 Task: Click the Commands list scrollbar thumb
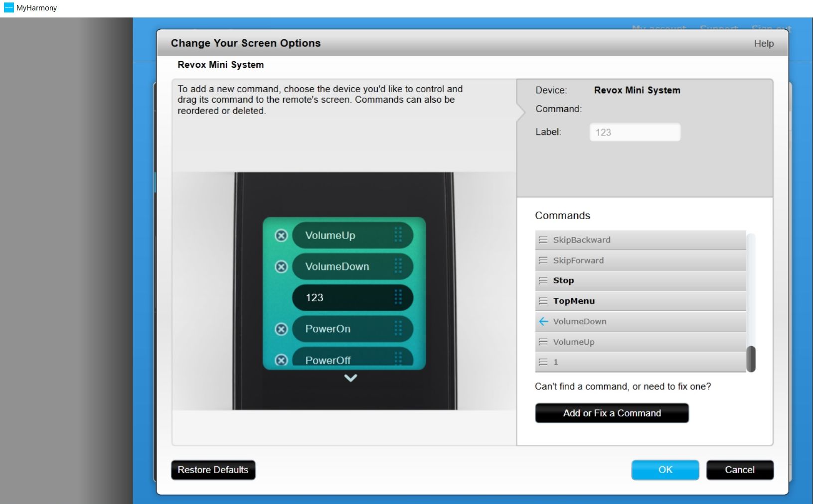click(751, 359)
